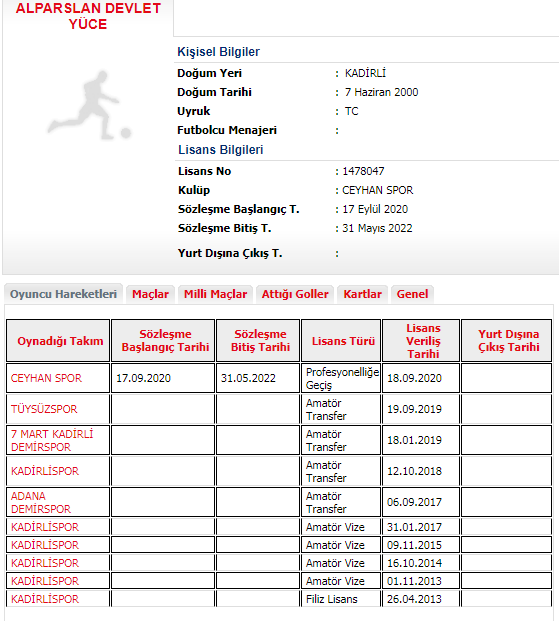
Task: Click KADİRLİSPOR link dated 12.10.2018
Action: [45, 471]
